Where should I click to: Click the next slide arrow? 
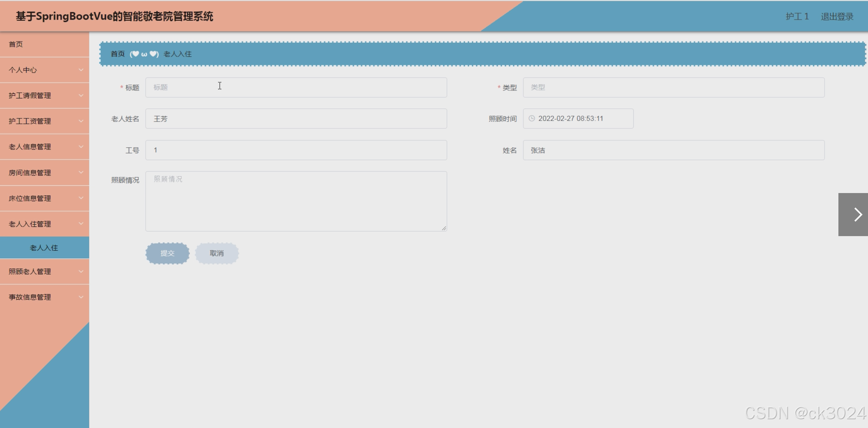pyautogui.click(x=855, y=215)
